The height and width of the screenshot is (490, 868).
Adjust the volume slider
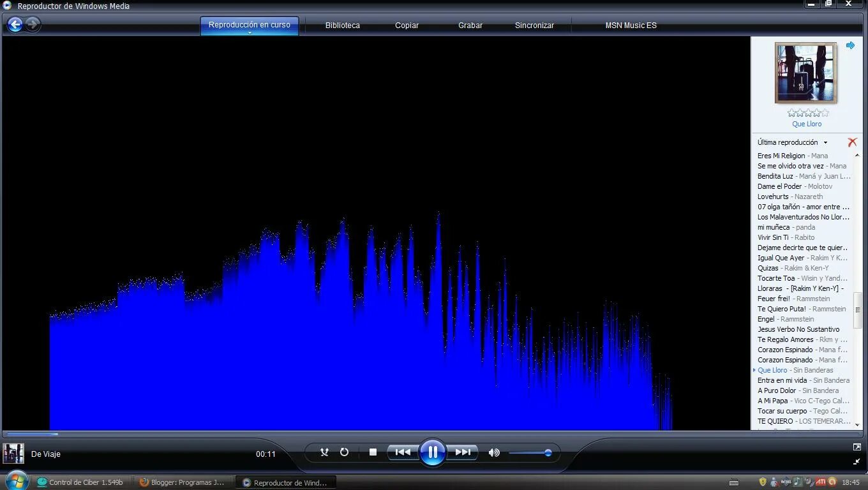tap(530, 453)
